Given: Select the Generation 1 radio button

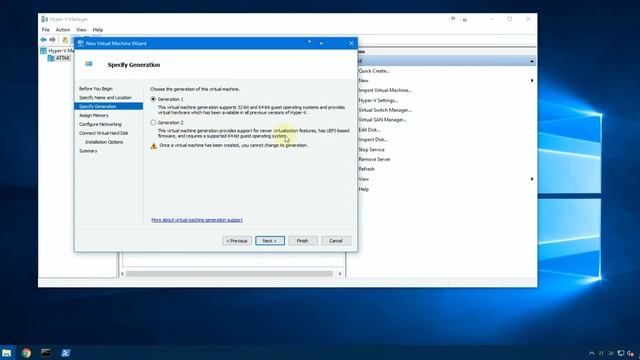Looking at the screenshot, I should click(153, 99).
